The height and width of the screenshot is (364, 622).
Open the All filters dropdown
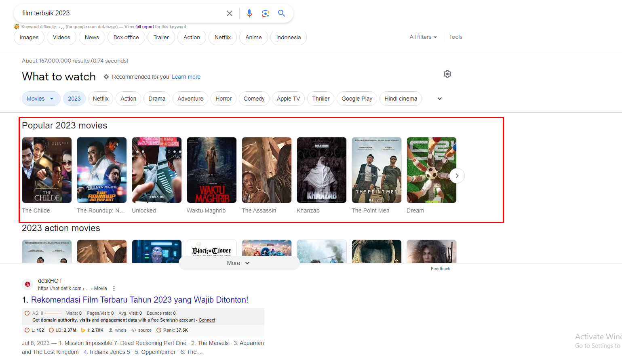423,37
